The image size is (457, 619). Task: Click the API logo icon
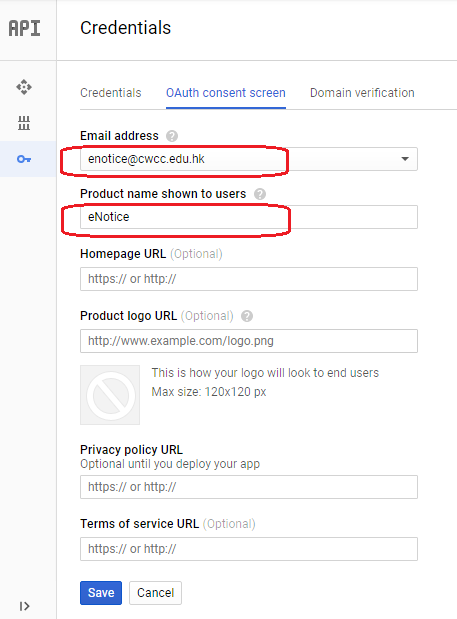click(x=24, y=28)
